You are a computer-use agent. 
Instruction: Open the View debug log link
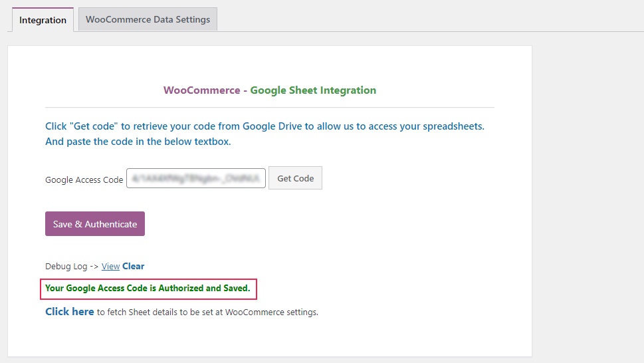click(x=110, y=266)
